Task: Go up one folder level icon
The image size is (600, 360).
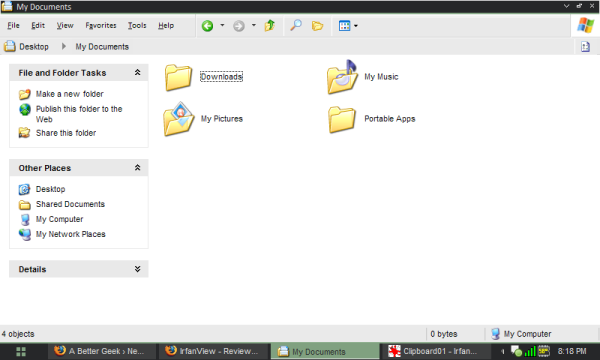Action: point(270,26)
